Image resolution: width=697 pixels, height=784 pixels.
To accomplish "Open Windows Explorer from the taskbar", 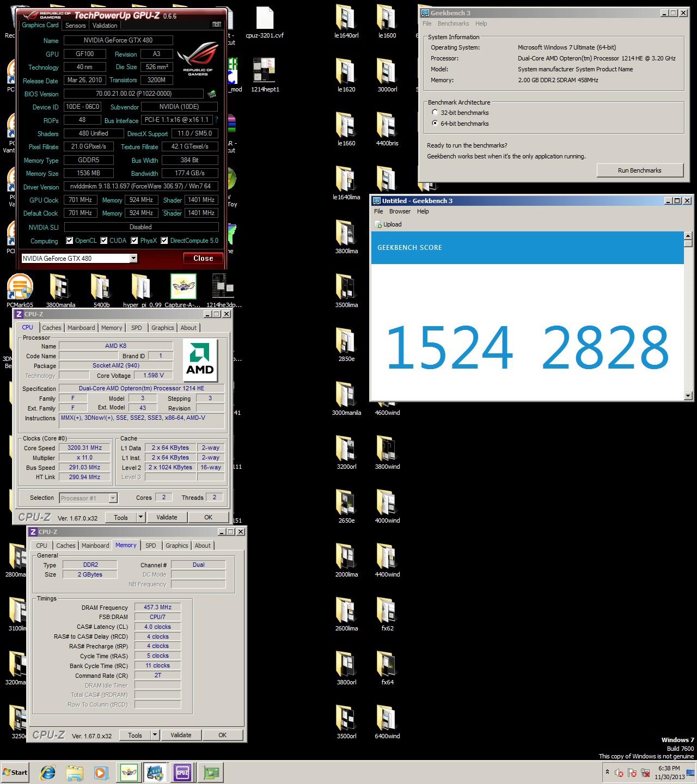I will [x=75, y=772].
